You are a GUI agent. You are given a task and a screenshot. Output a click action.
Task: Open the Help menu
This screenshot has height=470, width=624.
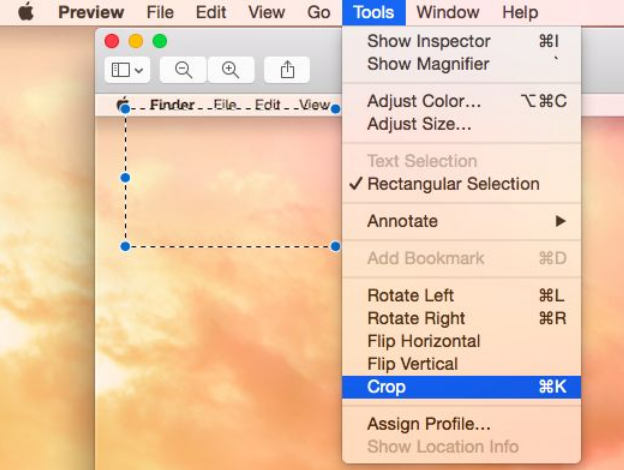coord(520,12)
